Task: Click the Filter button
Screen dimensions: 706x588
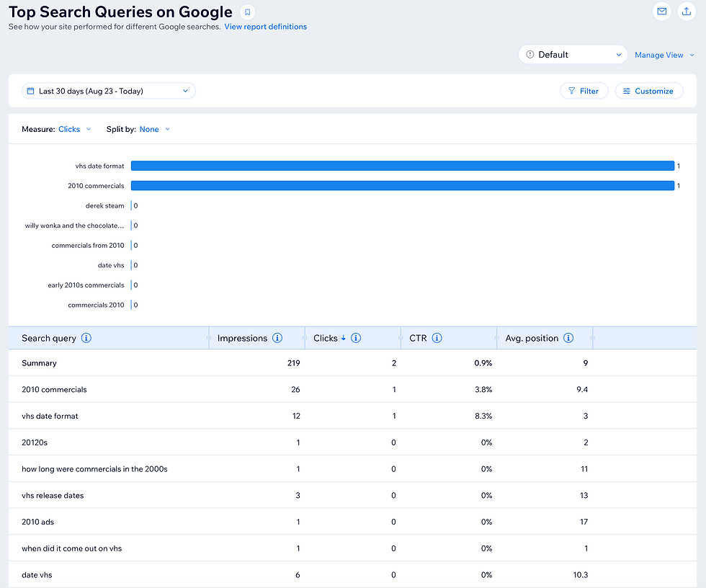Action: (584, 91)
